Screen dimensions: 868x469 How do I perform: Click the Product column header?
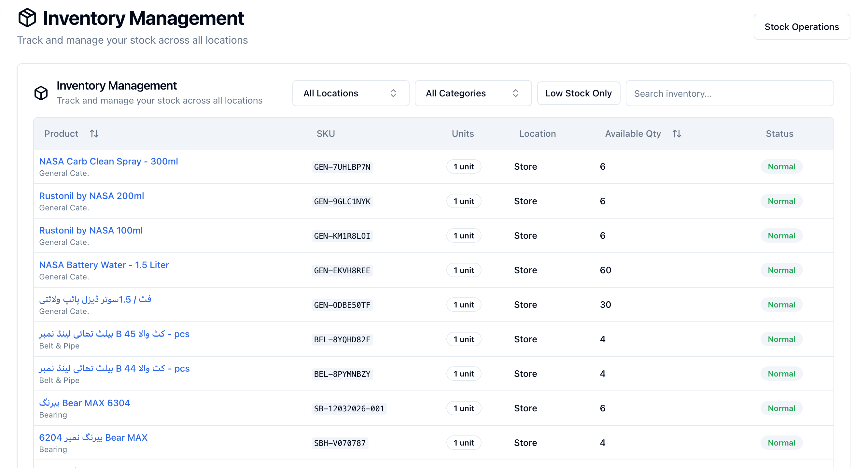pos(61,134)
